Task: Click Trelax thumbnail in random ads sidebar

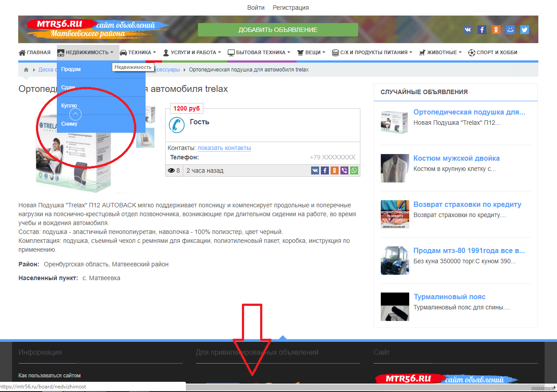Action: (395, 122)
